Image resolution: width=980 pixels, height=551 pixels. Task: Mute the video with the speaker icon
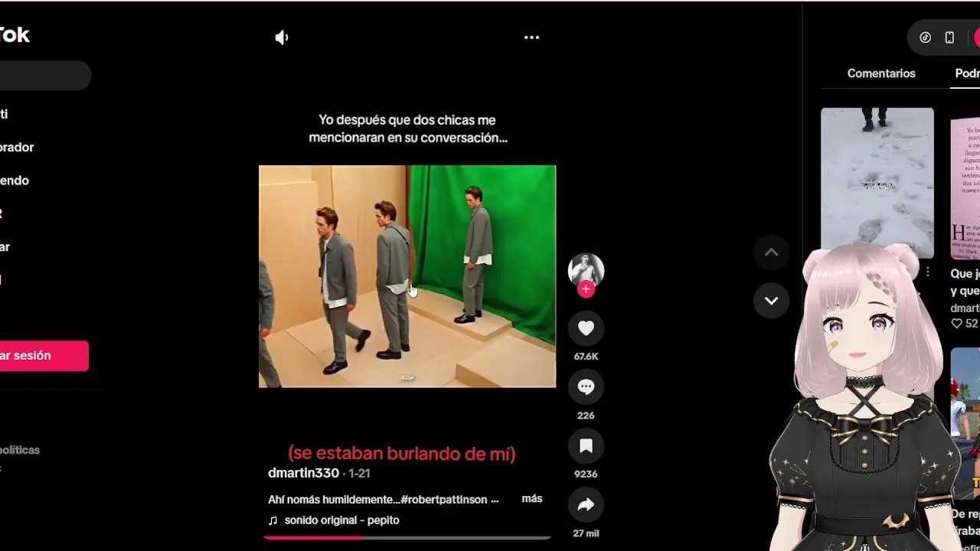coord(282,37)
